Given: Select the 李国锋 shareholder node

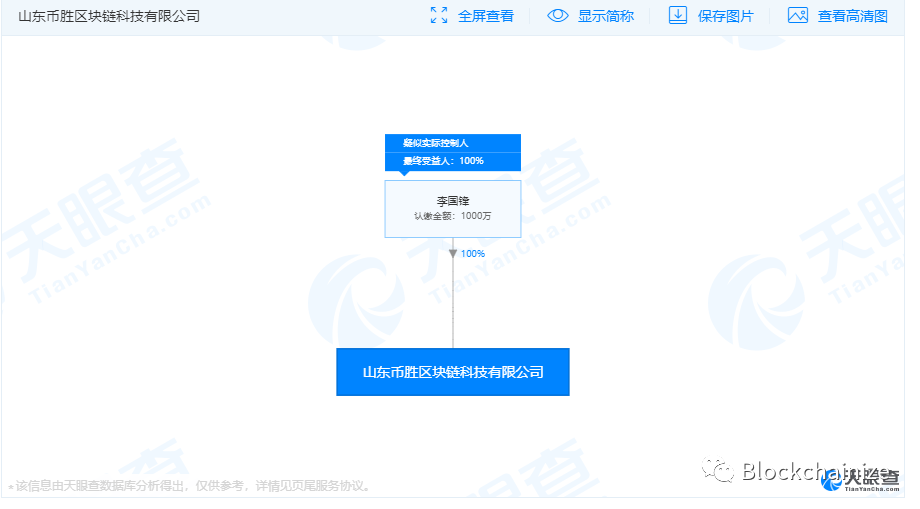Looking at the screenshot, I should click(452, 209).
